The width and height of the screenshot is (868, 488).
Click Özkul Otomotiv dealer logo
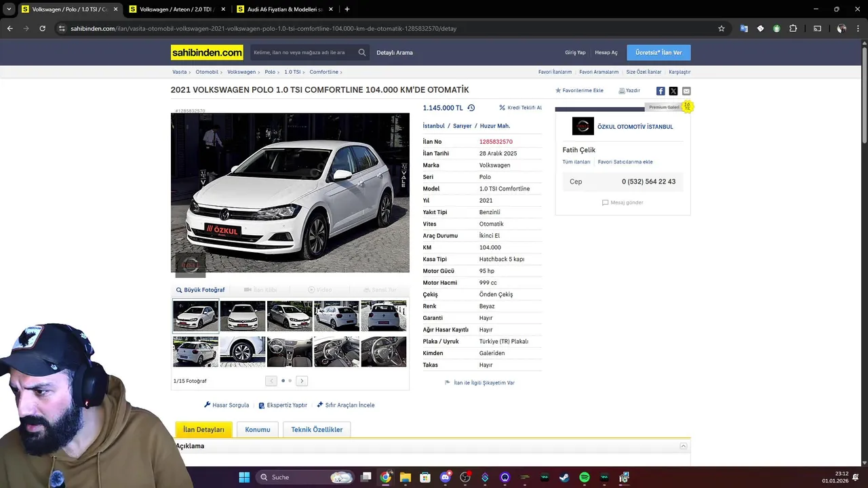pyautogui.click(x=583, y=126)
